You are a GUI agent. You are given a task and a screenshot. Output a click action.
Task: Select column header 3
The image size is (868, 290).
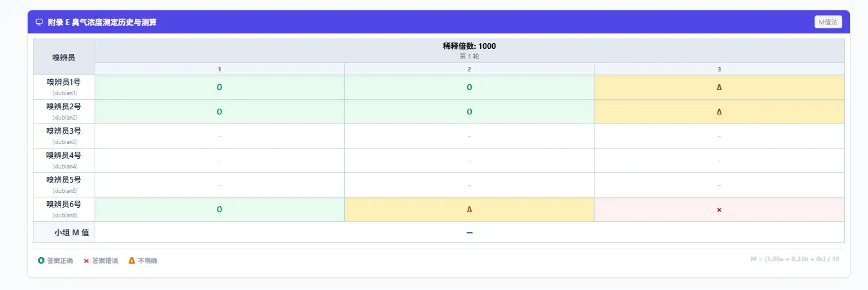tap(719, 69)
